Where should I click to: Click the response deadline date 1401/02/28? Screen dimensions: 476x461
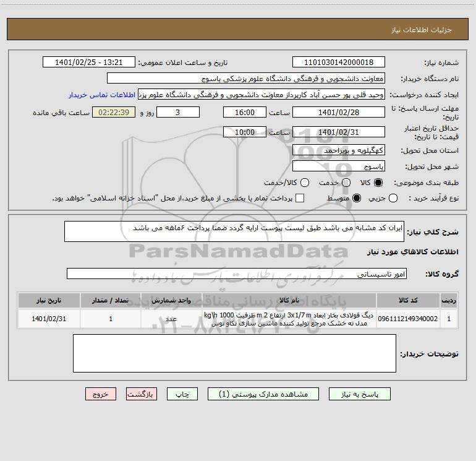click(339, 112)
